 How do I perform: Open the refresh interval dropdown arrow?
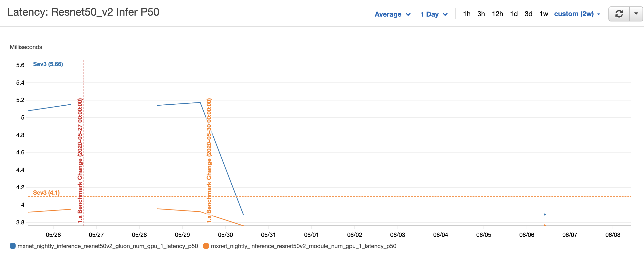(x=636, y=14)
